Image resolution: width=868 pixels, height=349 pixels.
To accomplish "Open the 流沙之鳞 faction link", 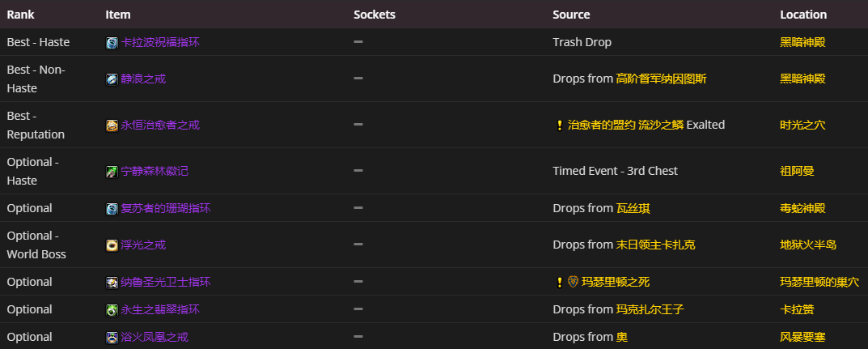I will click(661, 125).
